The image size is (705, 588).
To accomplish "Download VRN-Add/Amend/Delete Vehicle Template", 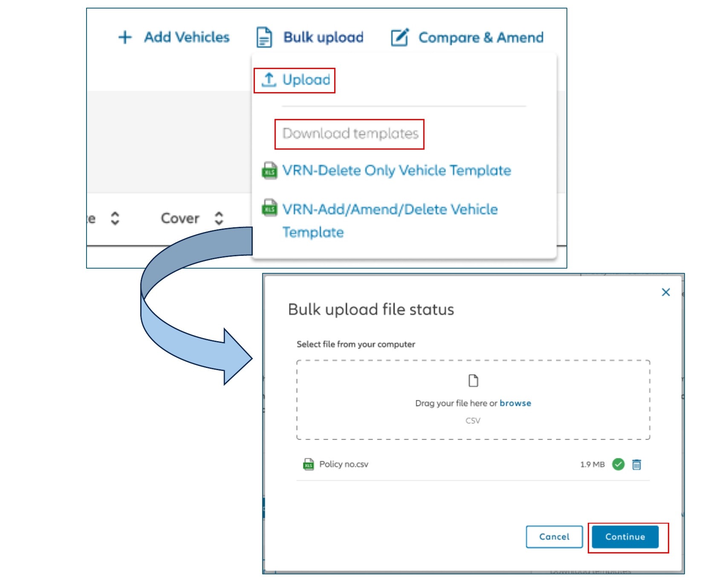I will pos(390,220).
